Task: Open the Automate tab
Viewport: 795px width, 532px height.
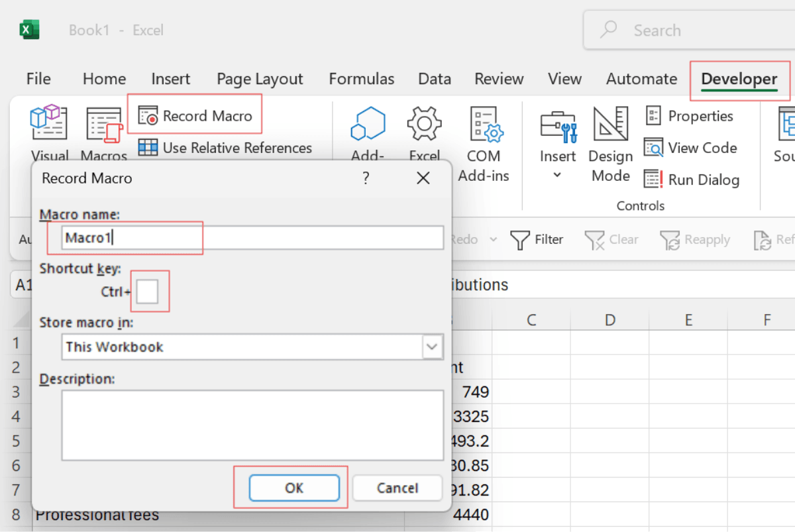Action: [641, 79]
